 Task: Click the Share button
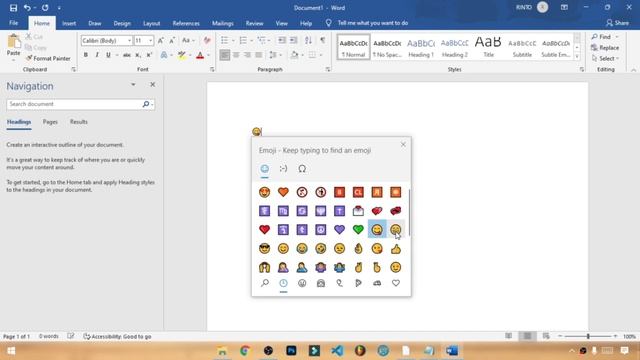[618, 23]
